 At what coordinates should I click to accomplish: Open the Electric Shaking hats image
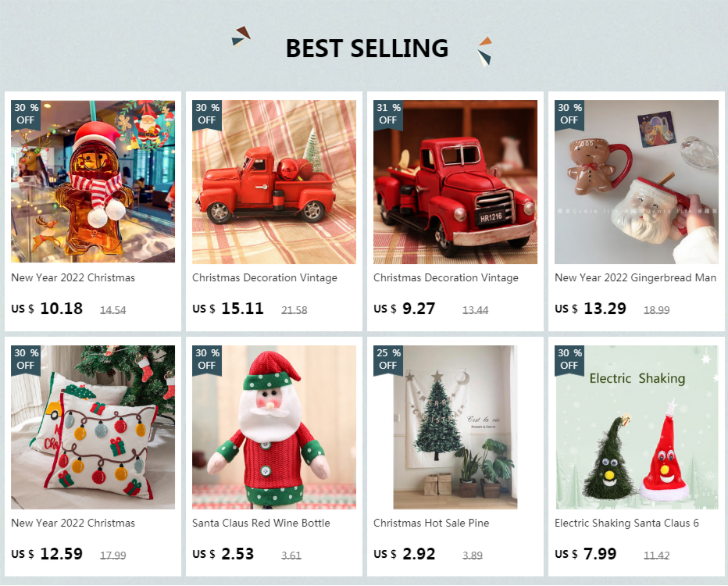point(636,427)
